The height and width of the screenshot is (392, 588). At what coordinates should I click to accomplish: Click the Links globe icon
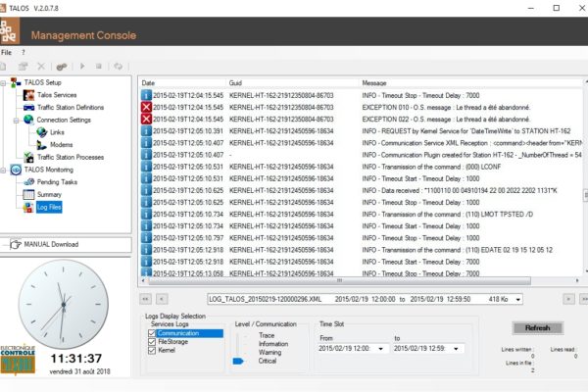[x=41, y=132]
